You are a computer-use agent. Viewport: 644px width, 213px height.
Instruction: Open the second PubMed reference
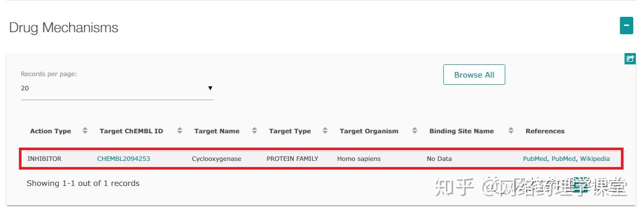[x=564, y=159]
